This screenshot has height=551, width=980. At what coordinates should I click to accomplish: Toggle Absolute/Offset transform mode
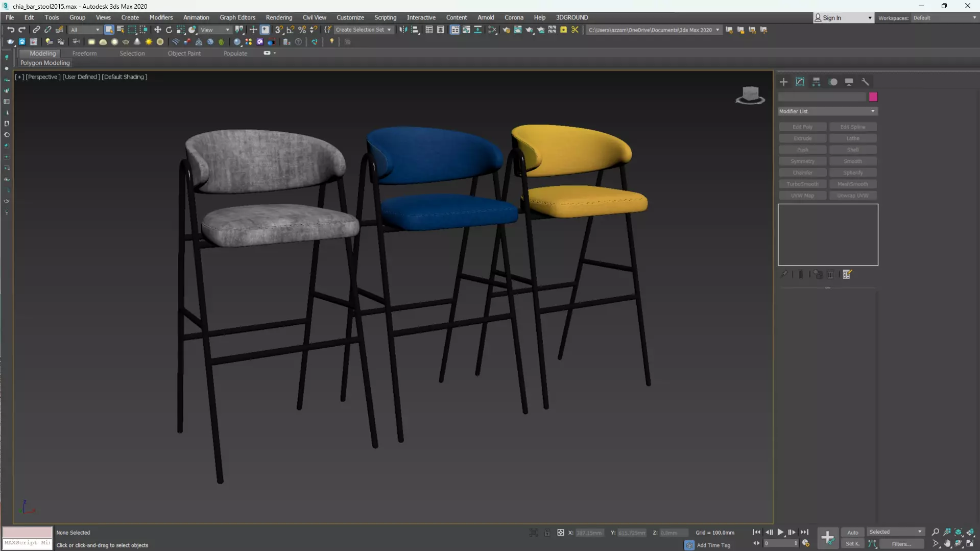[x=561, y=533]
